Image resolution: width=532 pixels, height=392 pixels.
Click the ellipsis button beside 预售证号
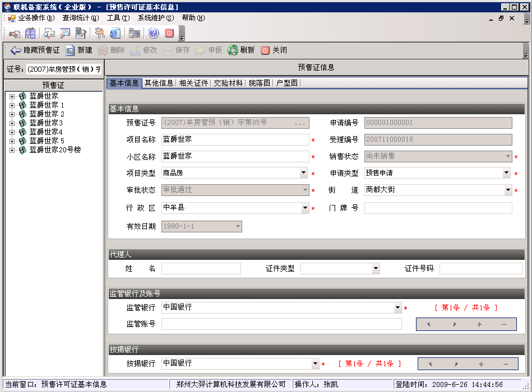300,123
